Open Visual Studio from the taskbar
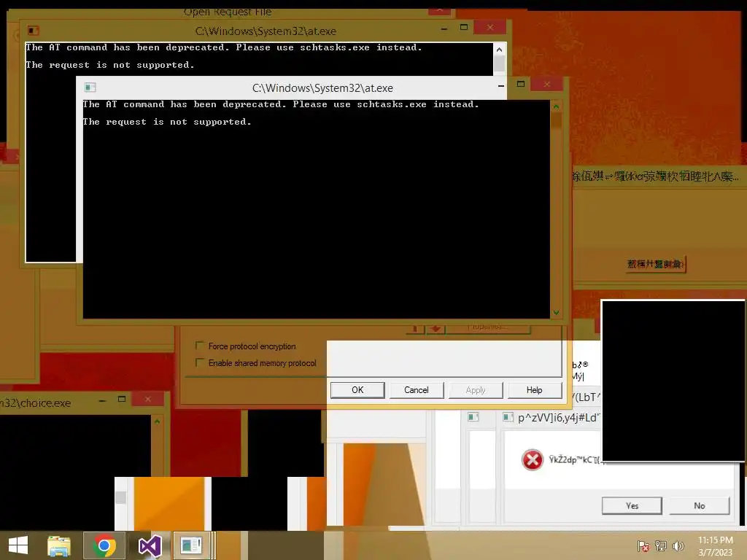The image size is (747, 560). 150,545
